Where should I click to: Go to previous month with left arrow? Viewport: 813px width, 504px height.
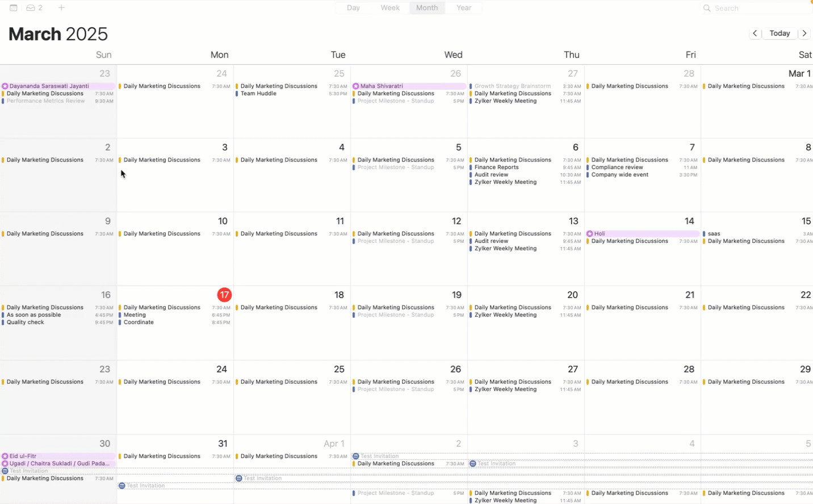[x=755, y=33]
